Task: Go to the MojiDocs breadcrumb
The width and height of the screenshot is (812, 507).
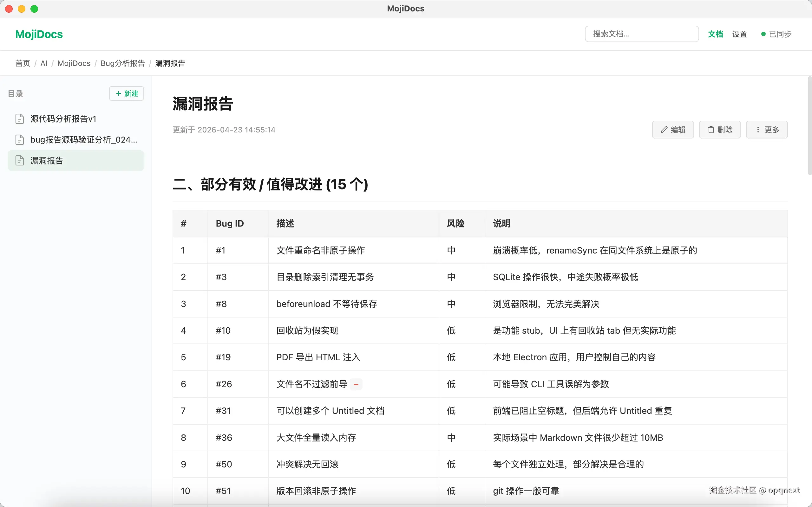Action: click(74, 63)
